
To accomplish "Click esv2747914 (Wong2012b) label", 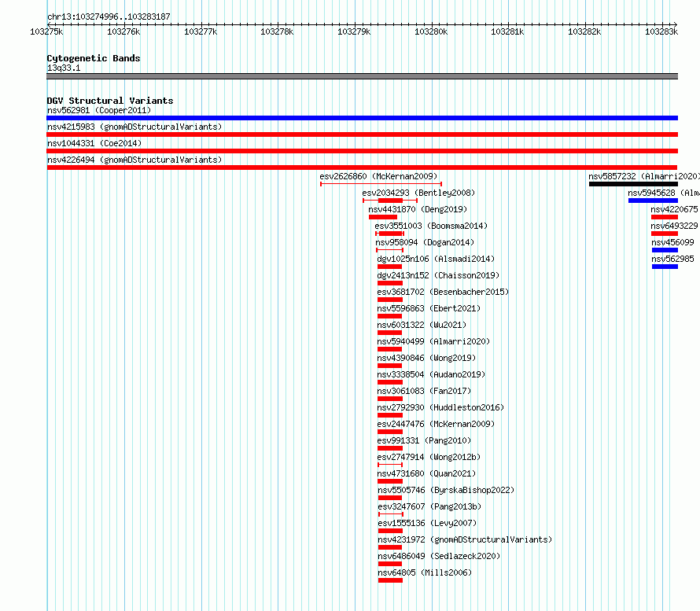I will pyautogui.click(x=429, y=457).
